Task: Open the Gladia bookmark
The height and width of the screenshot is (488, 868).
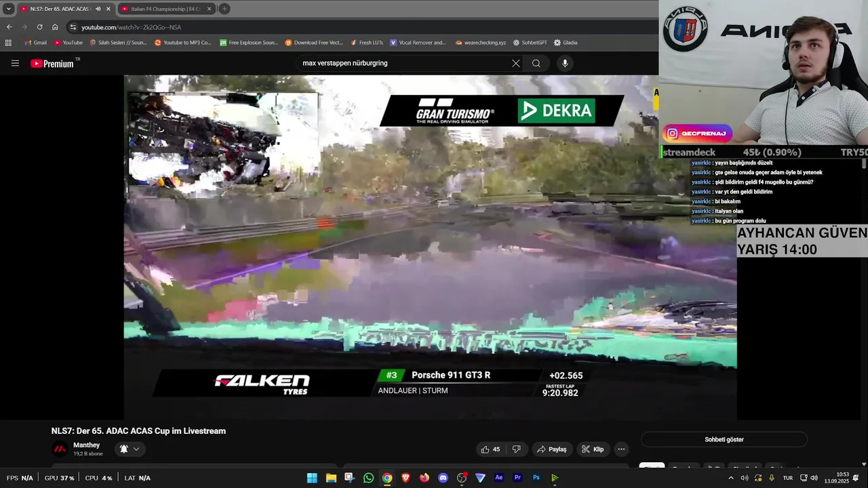Action: click(x=566, y=42)
